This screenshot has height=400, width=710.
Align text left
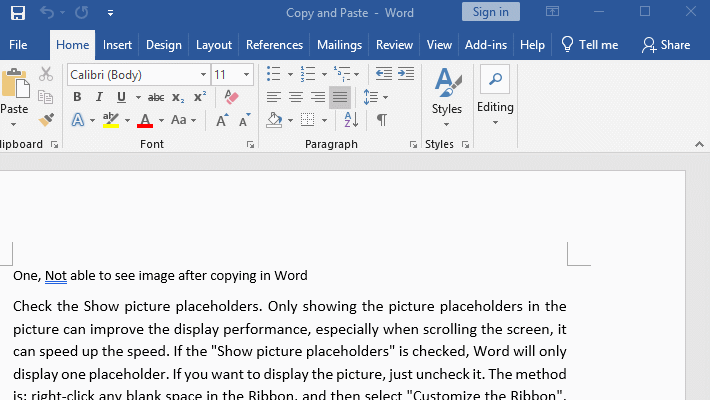click(273, 97)
